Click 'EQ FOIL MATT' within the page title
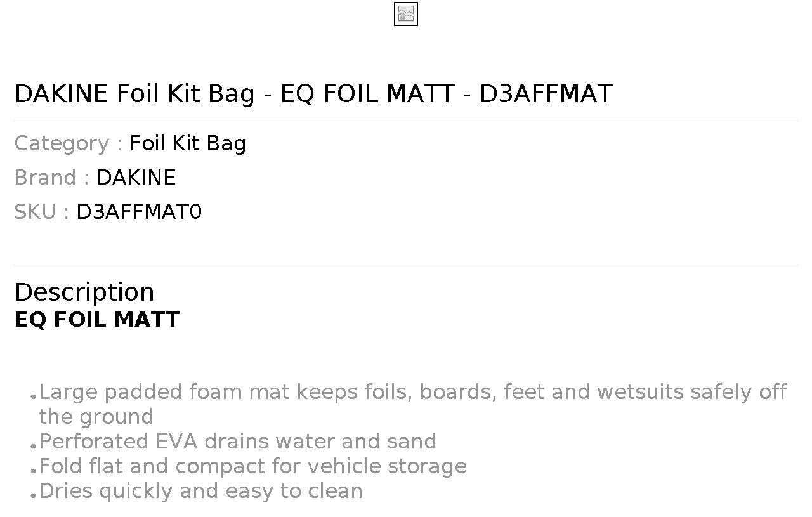Screen dimensions: 812x517 coord(367,94)
